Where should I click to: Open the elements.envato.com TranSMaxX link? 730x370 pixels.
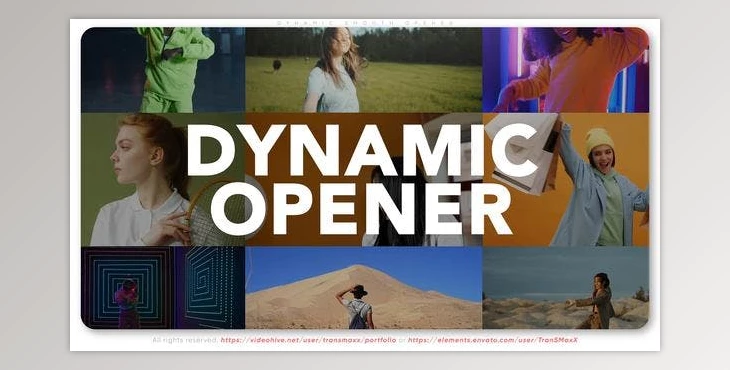tap(493, 340)
